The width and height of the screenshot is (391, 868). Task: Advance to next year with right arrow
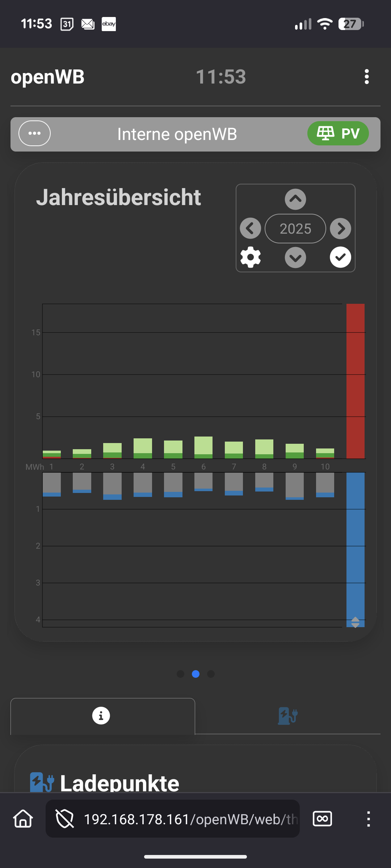[340, 228]
